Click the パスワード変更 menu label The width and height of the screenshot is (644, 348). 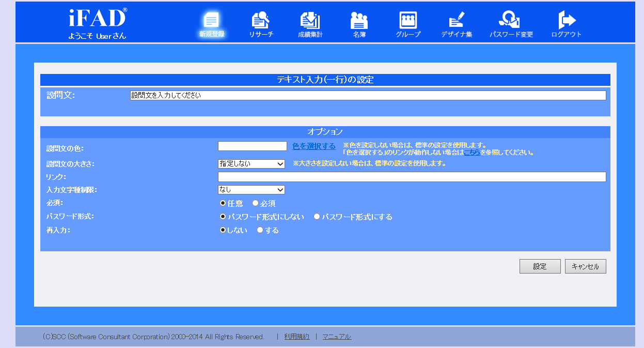(511, 35)
